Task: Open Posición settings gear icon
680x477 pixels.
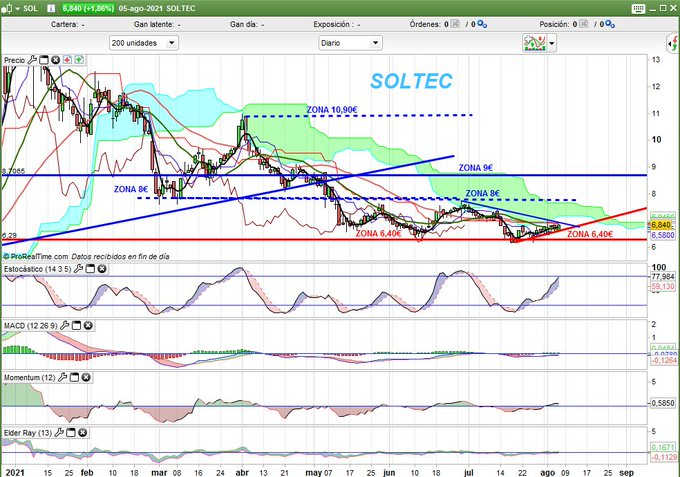Action: tap(610, 24)
